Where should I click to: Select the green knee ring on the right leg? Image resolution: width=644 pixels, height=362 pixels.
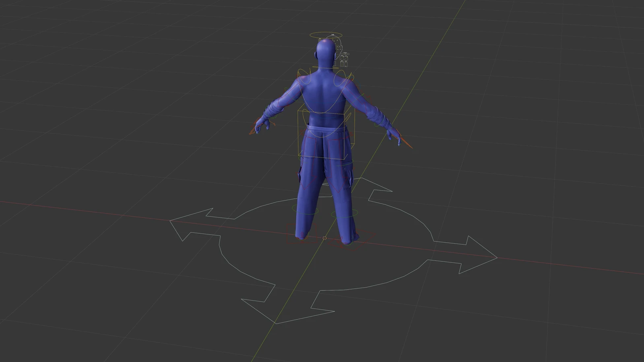[344, 213]
